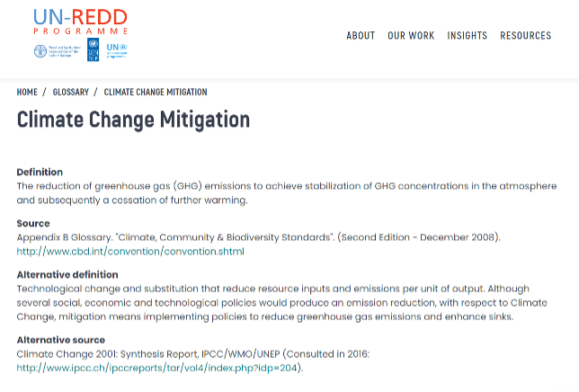Viewport: 579px width, 392px height.
Task: Open the OUR WORK menu
Action: tap(411, 36)
